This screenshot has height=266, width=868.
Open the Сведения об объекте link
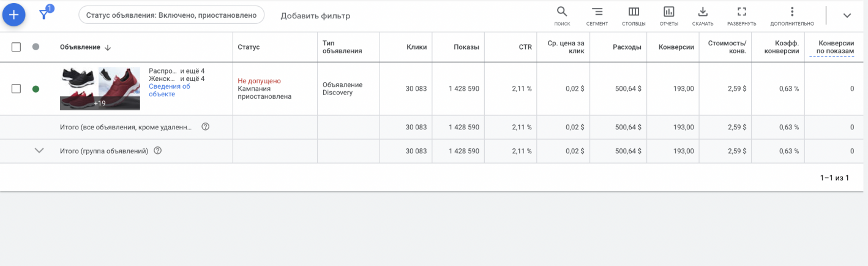[x=170, y=90]
